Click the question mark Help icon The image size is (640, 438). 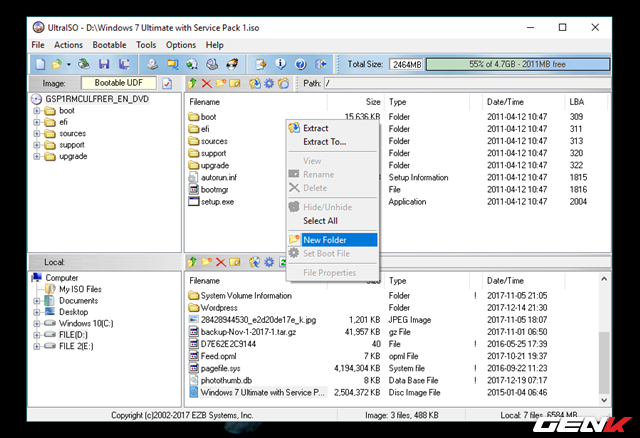300,64
